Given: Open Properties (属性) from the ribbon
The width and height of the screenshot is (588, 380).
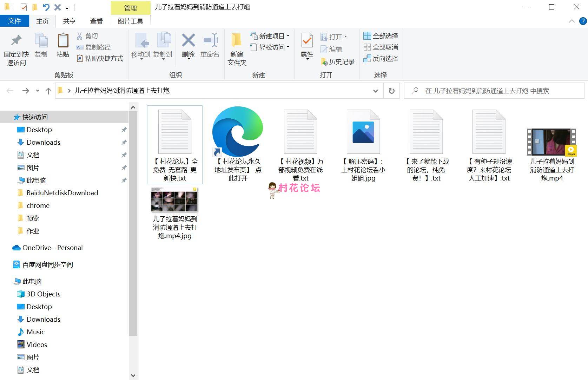Looking at the screenshot, I should pos(307,41).
